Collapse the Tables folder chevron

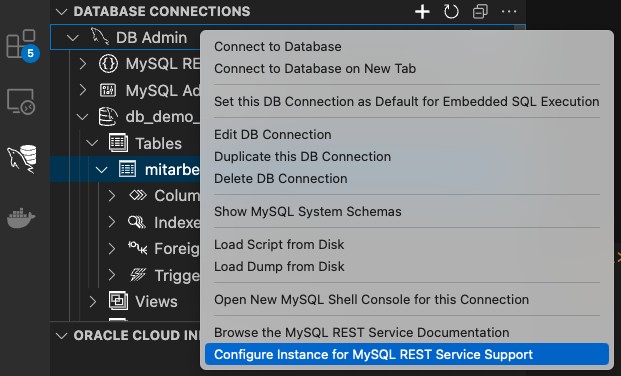pos(92,143)
